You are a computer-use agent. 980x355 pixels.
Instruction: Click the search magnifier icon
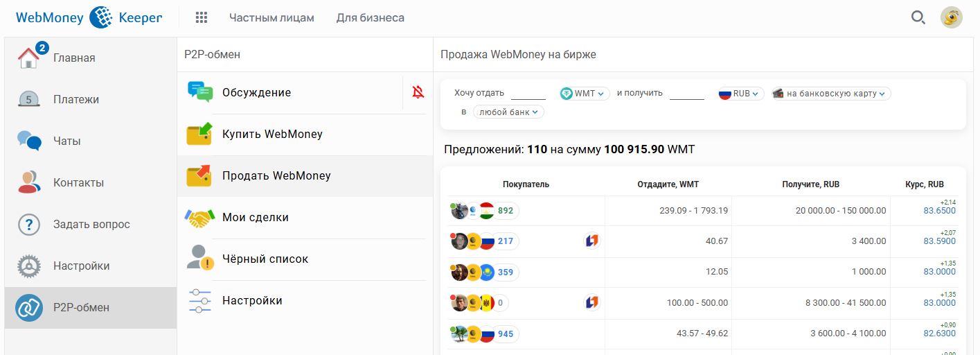tap(918, 18)
